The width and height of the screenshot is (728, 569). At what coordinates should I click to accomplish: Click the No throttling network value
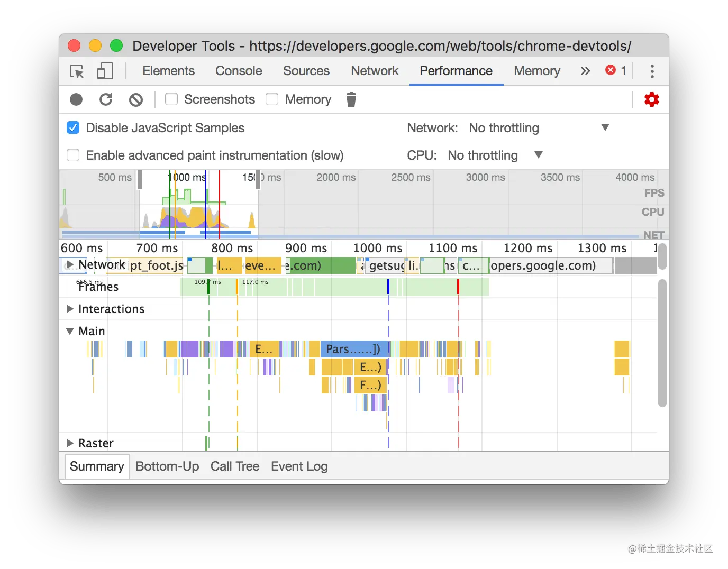coord(504,128)
